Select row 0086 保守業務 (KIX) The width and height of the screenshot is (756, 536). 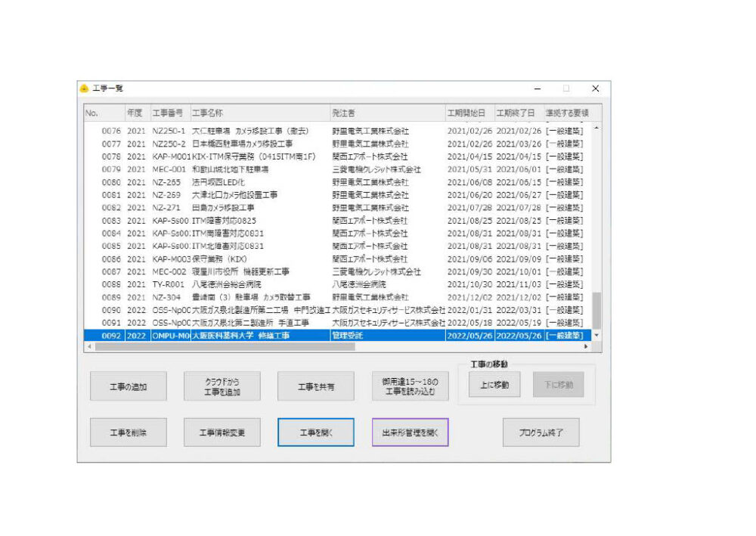(x=337, y=259)
